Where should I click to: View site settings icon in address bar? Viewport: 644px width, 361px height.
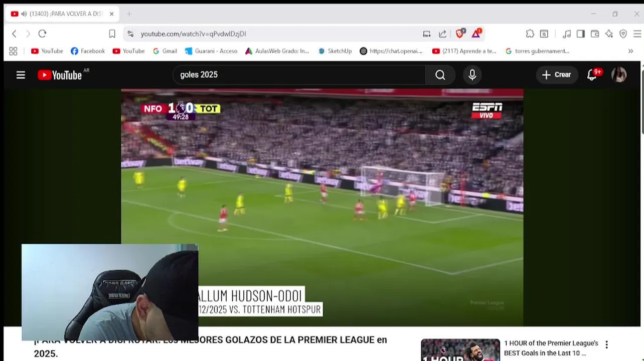[x=130, y=34]
